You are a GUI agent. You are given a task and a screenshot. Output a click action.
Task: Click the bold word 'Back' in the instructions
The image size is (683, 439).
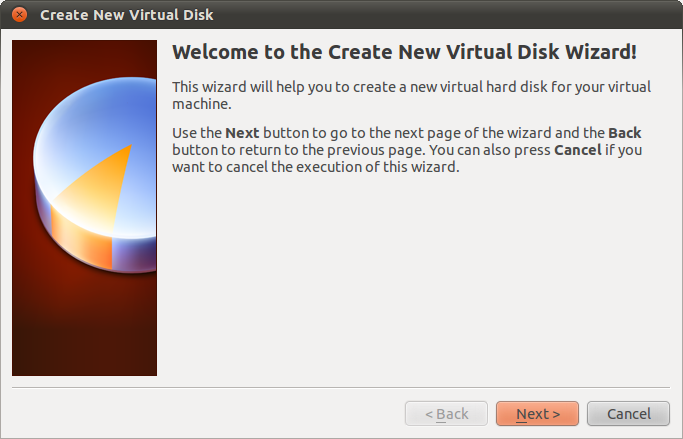tap(624, 132)
